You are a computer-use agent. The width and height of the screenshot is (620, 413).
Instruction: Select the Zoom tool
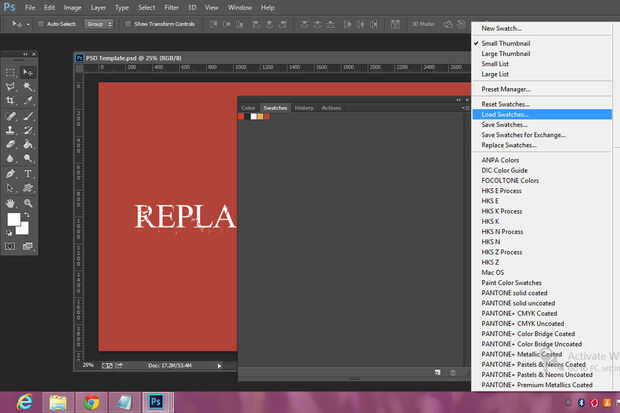tap(28, 202)
